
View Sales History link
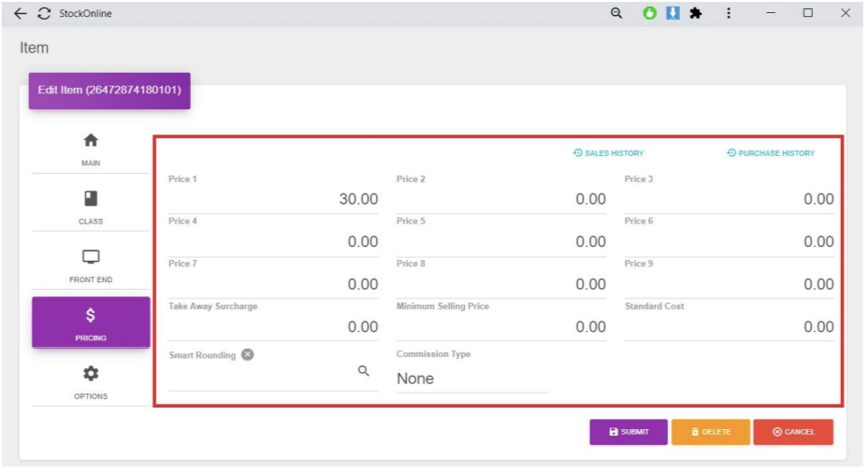(x=608, y=153)
